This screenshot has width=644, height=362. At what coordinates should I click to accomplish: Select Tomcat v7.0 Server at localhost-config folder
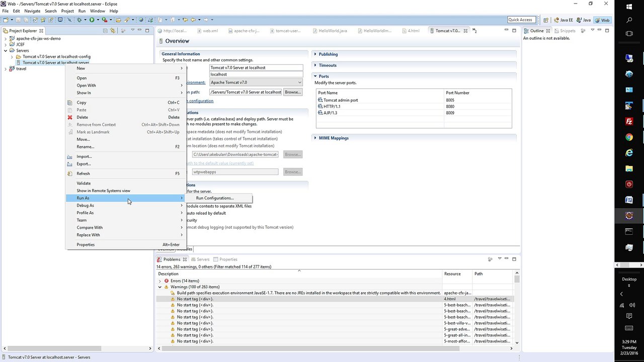56,57
